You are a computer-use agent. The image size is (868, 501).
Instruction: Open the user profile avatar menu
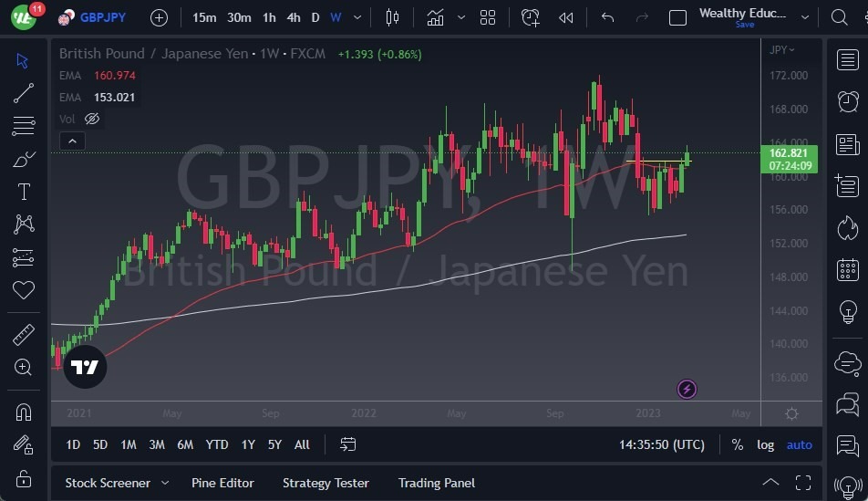pyautogui.click(x=24, y=17)
